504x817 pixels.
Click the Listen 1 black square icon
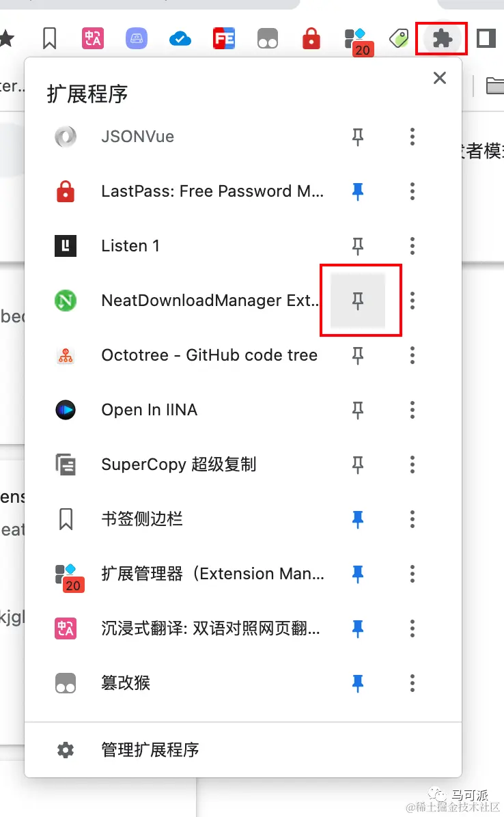pos(66,246)
